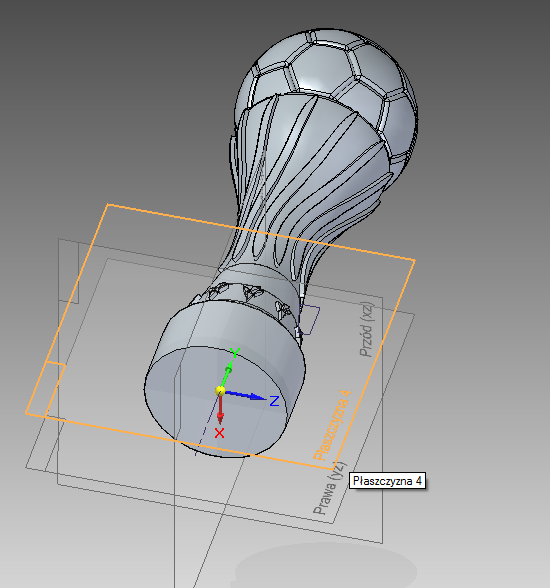Click the Płaszczyzna 4 tooltip box
Screen dimensions: 550x588
(x=387, y=480)
